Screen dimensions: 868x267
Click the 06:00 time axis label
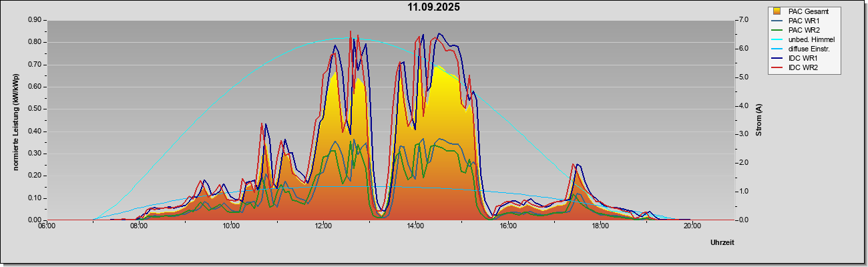point(47,226)
